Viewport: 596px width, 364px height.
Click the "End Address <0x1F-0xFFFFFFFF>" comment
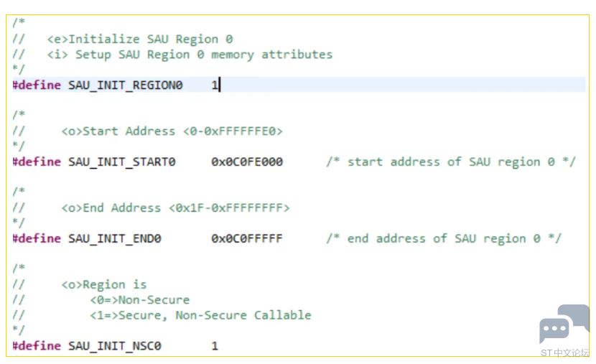175,208
